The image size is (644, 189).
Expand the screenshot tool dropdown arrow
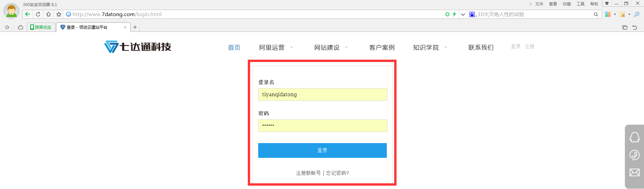(x=629, y=14)
